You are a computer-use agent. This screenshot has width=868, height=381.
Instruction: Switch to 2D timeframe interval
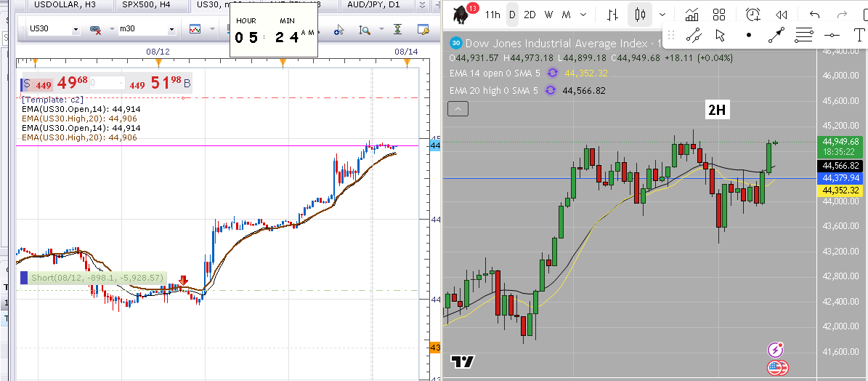tap(530, 15)
